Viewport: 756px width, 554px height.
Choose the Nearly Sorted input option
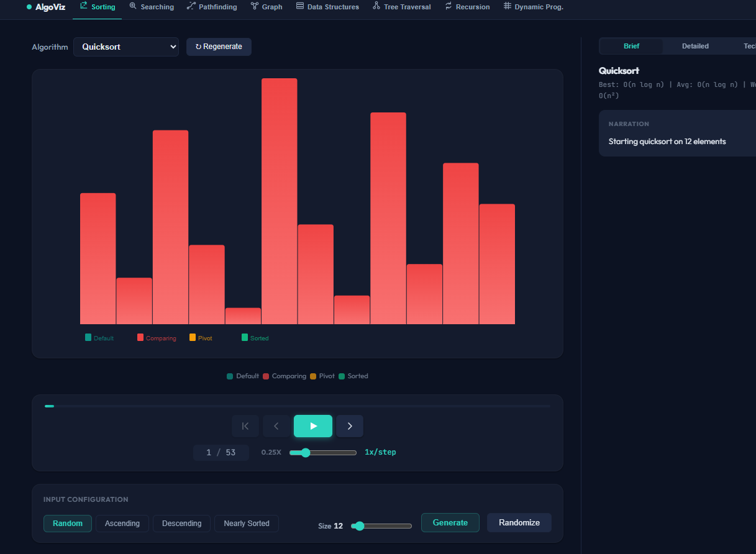tap(247, 524)
